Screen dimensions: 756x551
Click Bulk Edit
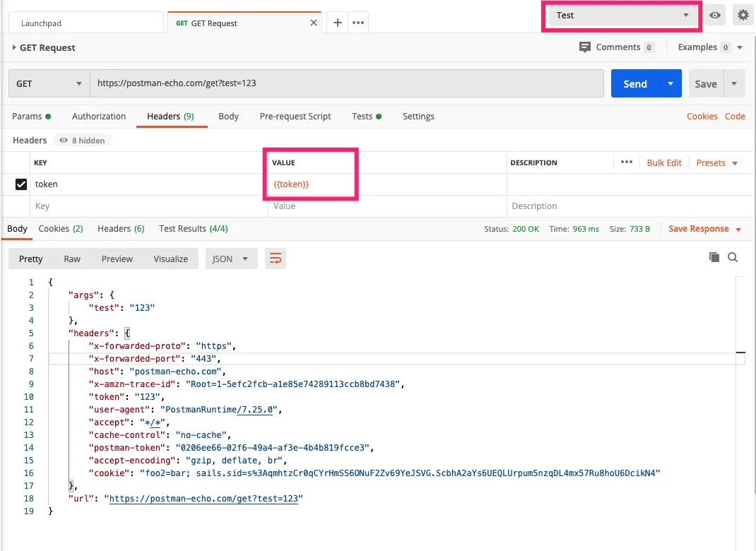[664, 163]
